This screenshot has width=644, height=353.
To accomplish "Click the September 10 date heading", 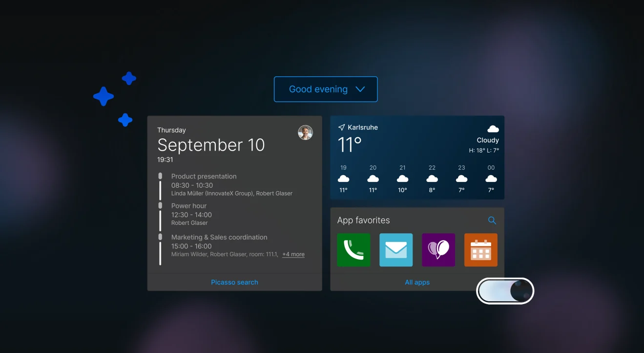I will (x=211, y=145).
